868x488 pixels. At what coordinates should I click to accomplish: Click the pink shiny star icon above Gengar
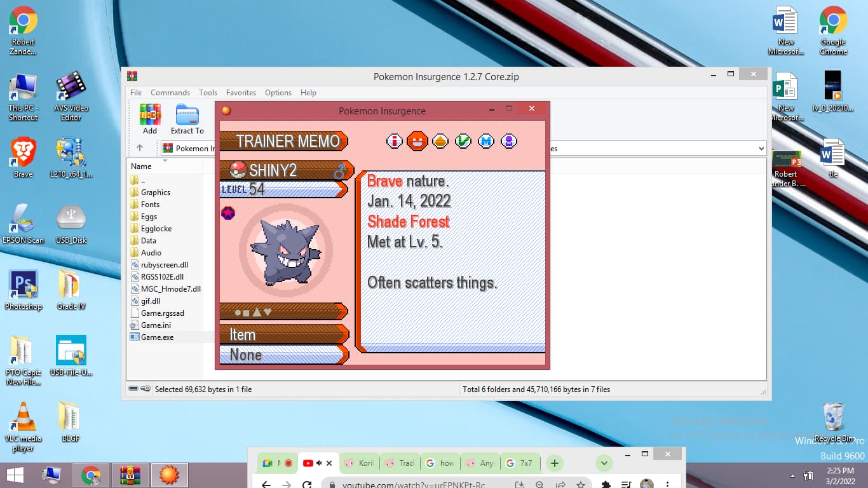coord(228,213)
